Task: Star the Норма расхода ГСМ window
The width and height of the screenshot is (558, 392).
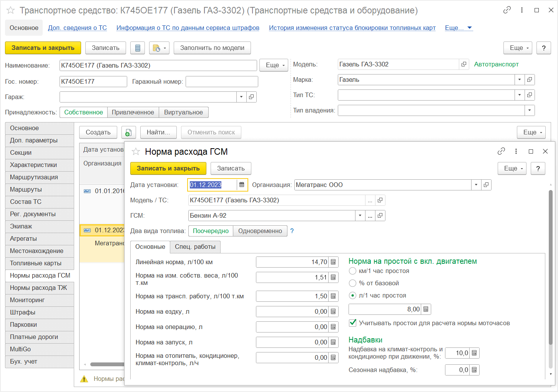Action: 136,152
